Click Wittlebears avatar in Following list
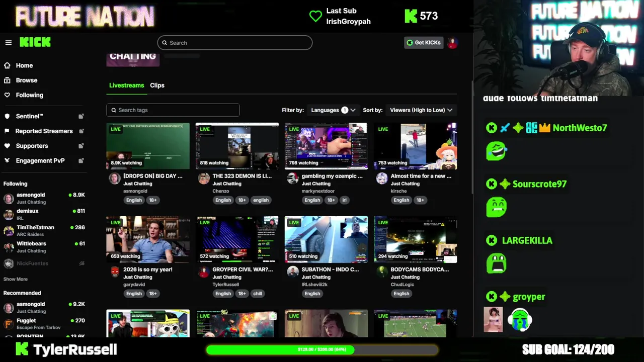 pos(9,247)
